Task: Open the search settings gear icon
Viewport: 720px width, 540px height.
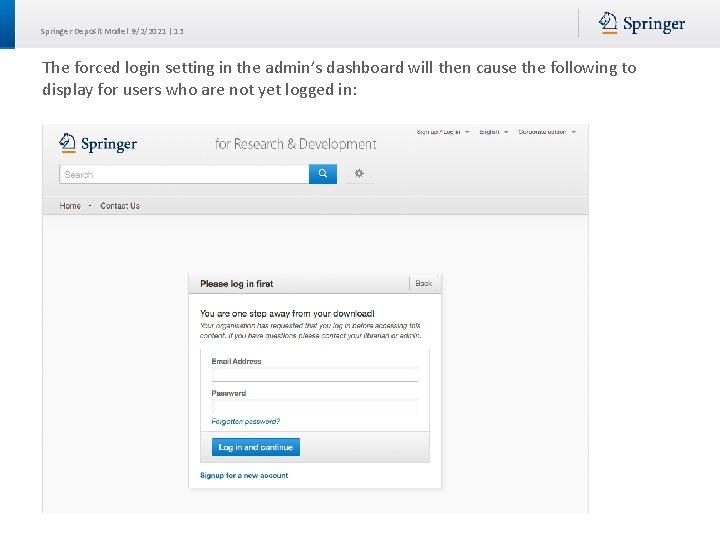Action: pos(359,174)
